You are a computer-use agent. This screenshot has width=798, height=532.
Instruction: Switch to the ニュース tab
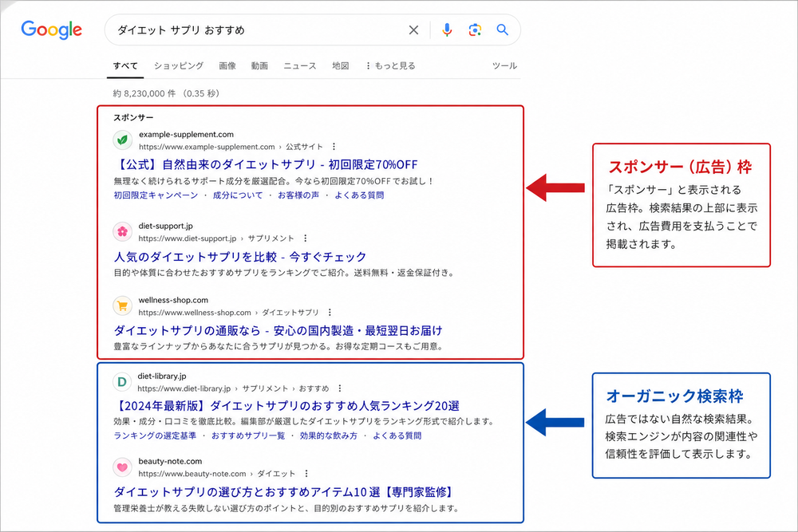300,65
